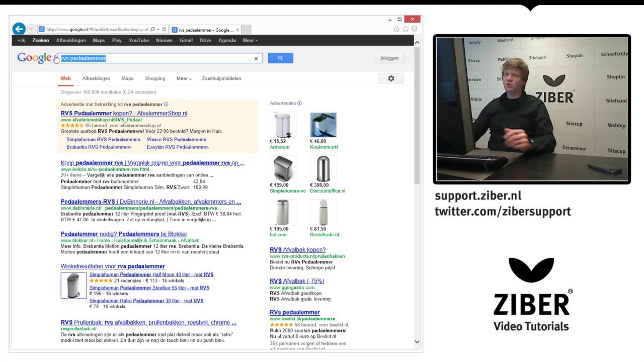Click the browser forward arrow button
The width and height of the screenshot is (644, 362).
(32, 29)
